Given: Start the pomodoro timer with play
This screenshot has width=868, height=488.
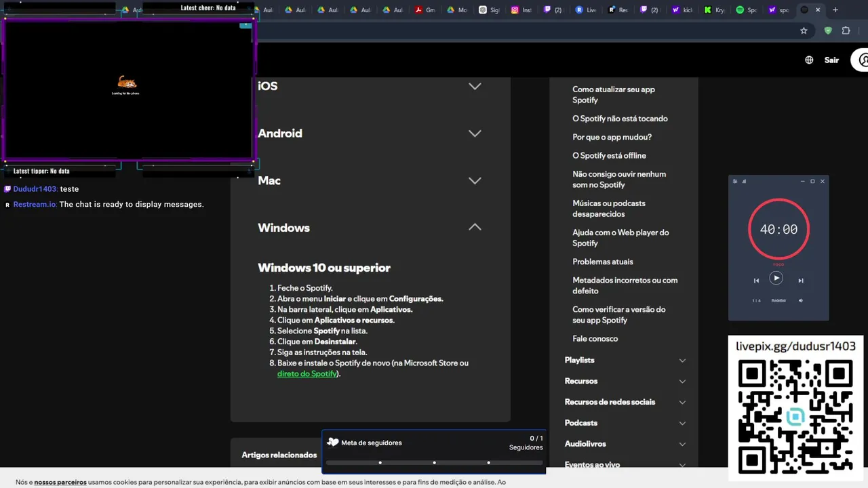Looking at the screenshot, I should tap(776, 278).
